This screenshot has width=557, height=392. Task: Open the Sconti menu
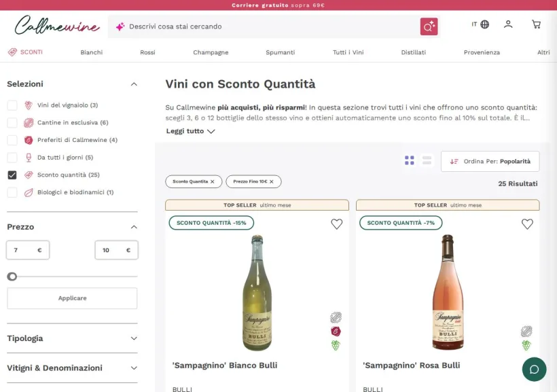[x=31, y=52]
